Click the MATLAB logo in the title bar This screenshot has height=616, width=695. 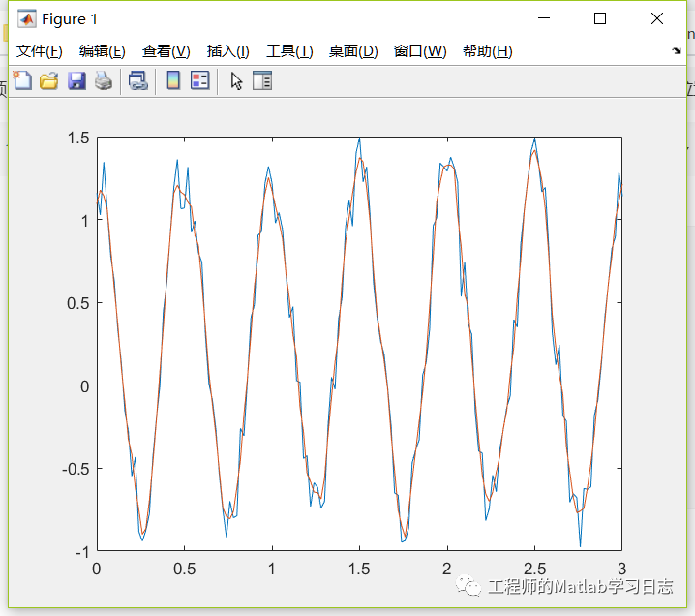tap(26, 19)
